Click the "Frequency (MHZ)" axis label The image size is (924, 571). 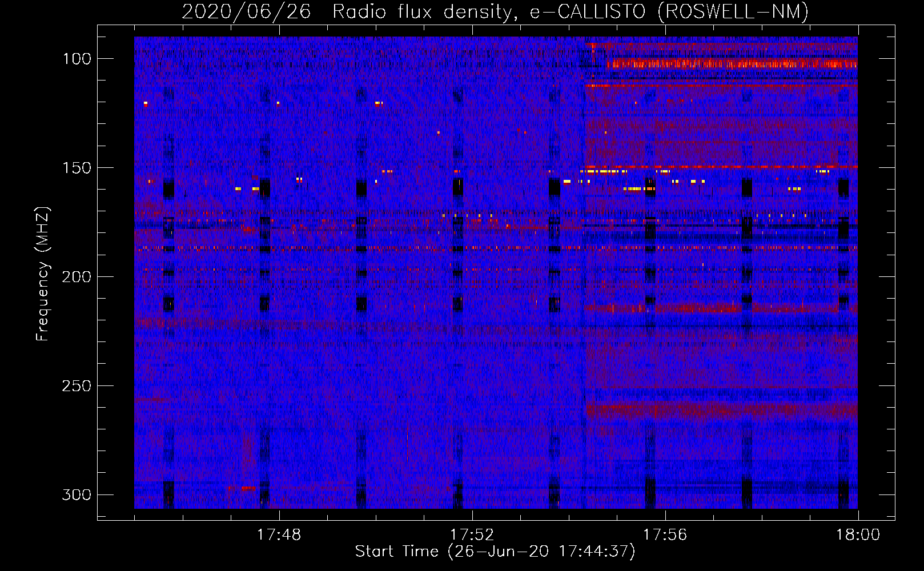pos(43,274)
